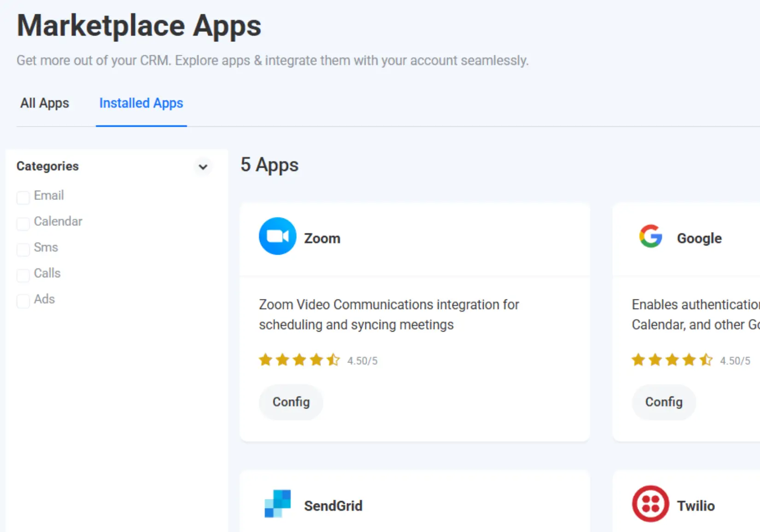This screenshot has width=760, height=532.
Task: Enable the Email category checkbox
Action: (x=23, y=198)
